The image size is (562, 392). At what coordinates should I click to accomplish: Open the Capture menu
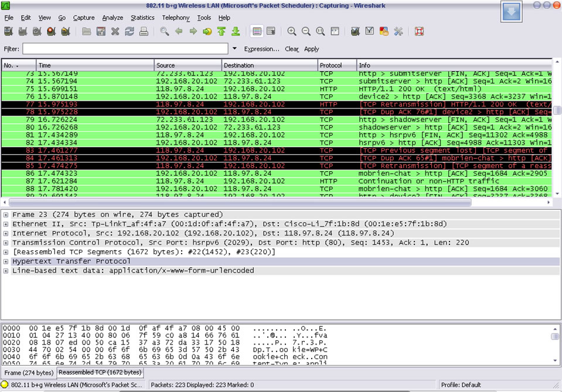tap(84, 18)
